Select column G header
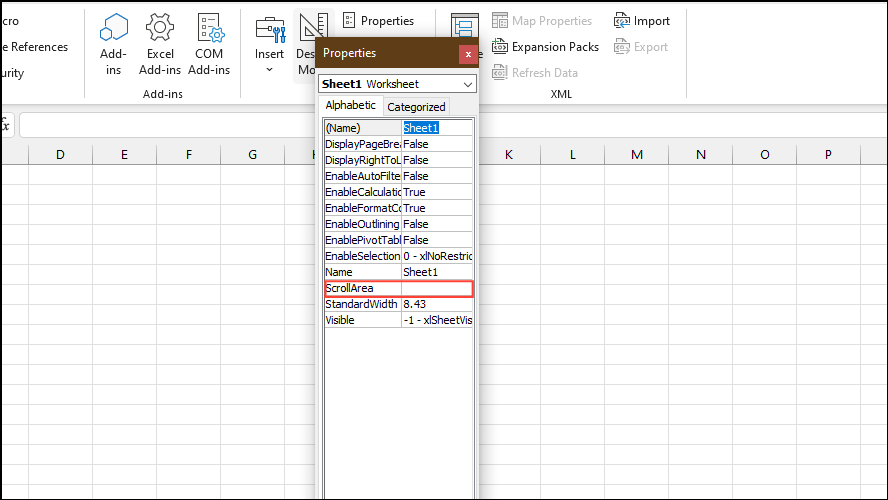888x500 pixels. (253, 155)
